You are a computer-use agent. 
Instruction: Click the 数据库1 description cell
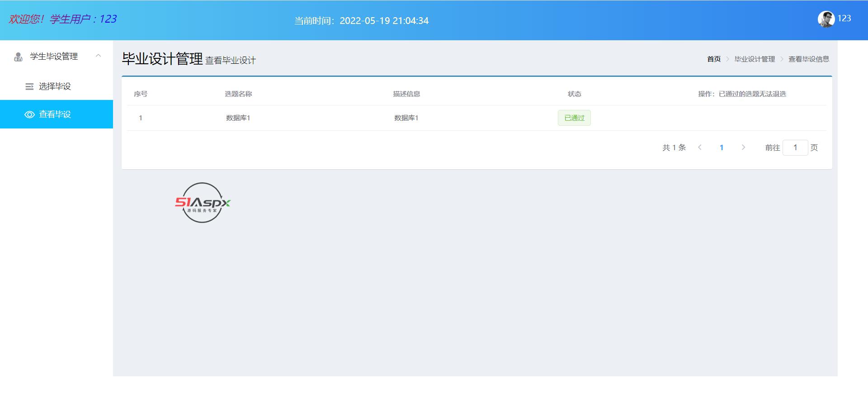coord(406,118)
